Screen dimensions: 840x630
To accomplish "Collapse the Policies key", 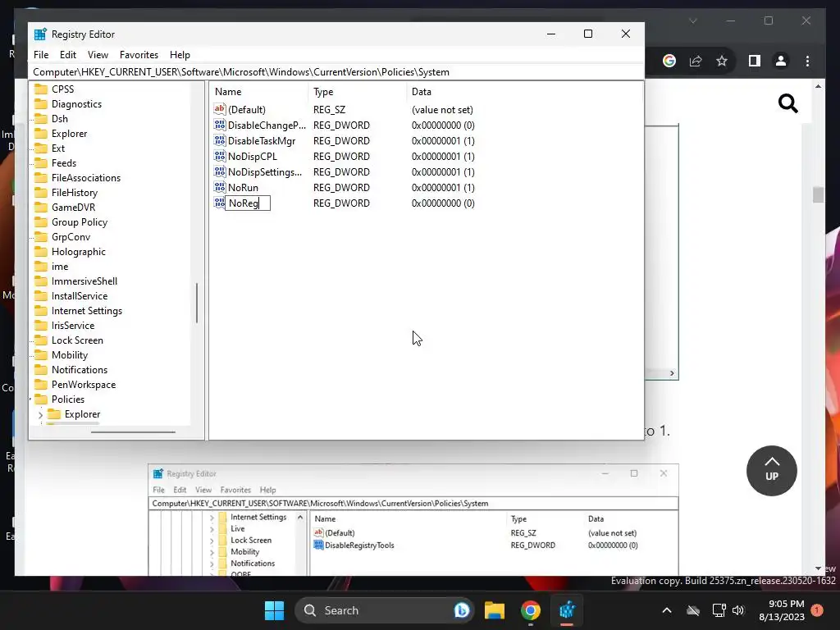I will [x=30, y=399].
